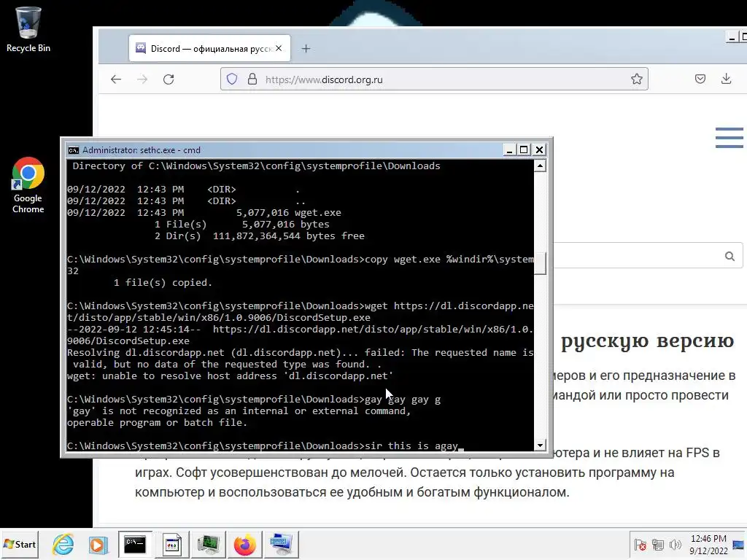
Task: Select the Discord — официальная русск tab
Action: coord(209,48)
